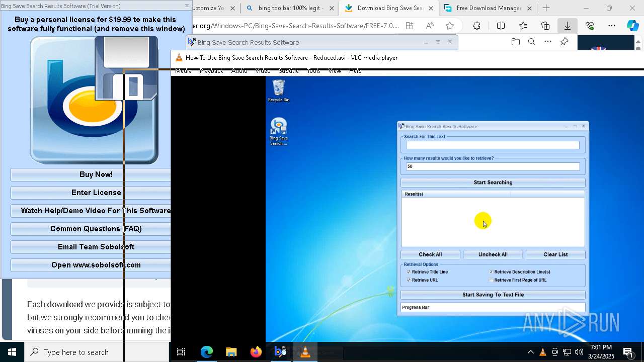Viewport: 644px width, 362px height.
Task: Switch to Bing Save Search taskbar app
Action: [x=280, y=352]
